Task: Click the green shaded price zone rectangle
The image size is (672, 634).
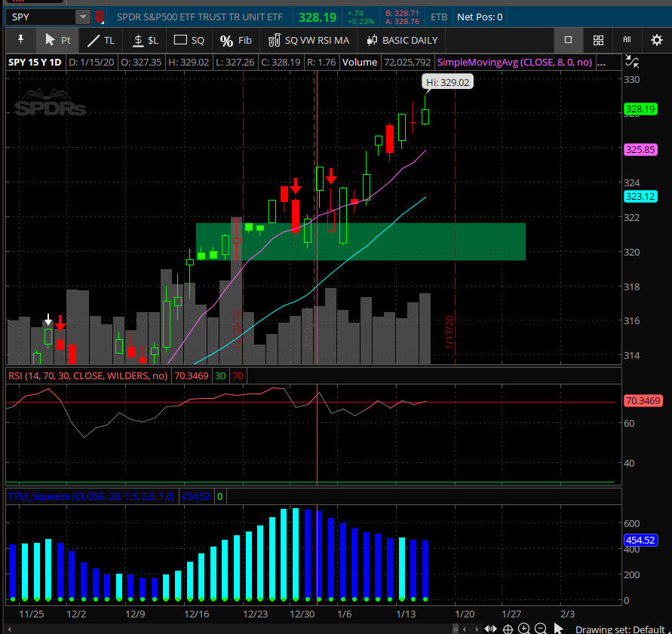Action: 453,241
